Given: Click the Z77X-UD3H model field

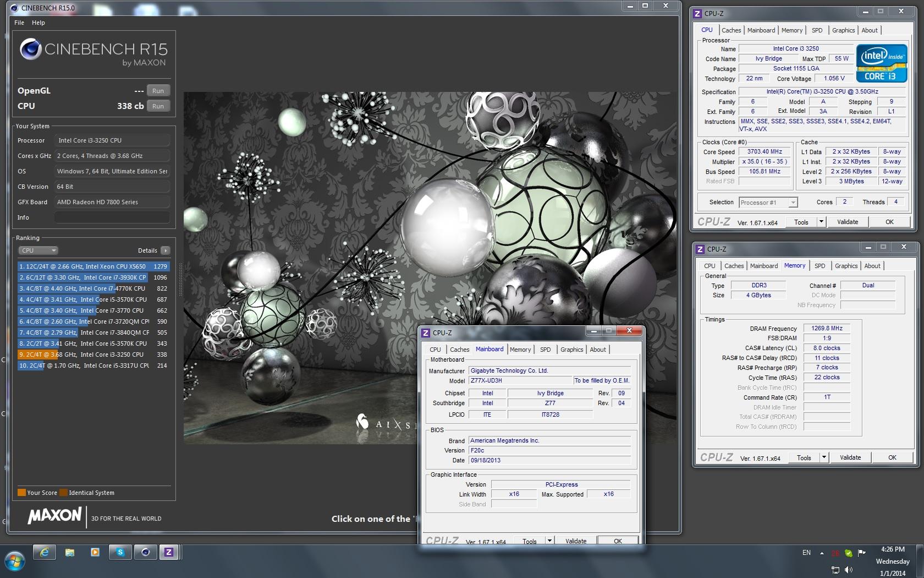Looking at the screenshot, I should coord(520,380).
